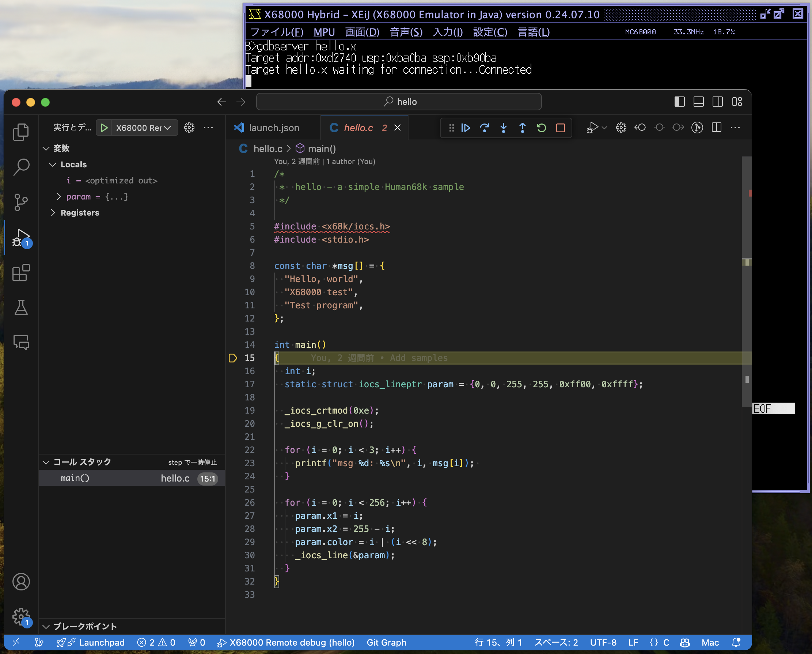Click Launchpad in the status bar
Viewport: 812px width, 654px height.
(101, 642)
